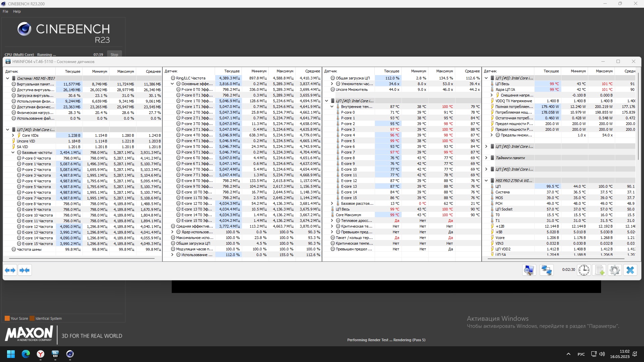Open the Help menu
Viewport: 644px width, 362px height.
pyautogui.click(x=17, y=11)
